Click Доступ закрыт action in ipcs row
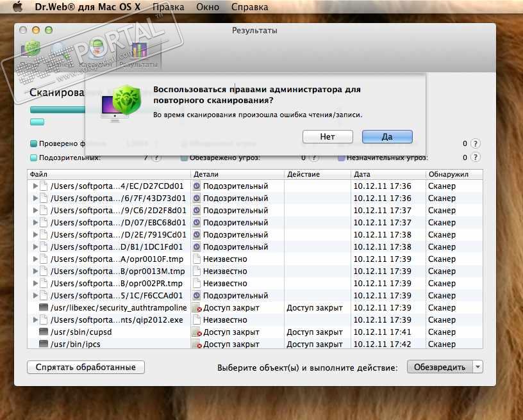Image resolution: width=523 pixels, height=420 pixels. tap(315, 344)
